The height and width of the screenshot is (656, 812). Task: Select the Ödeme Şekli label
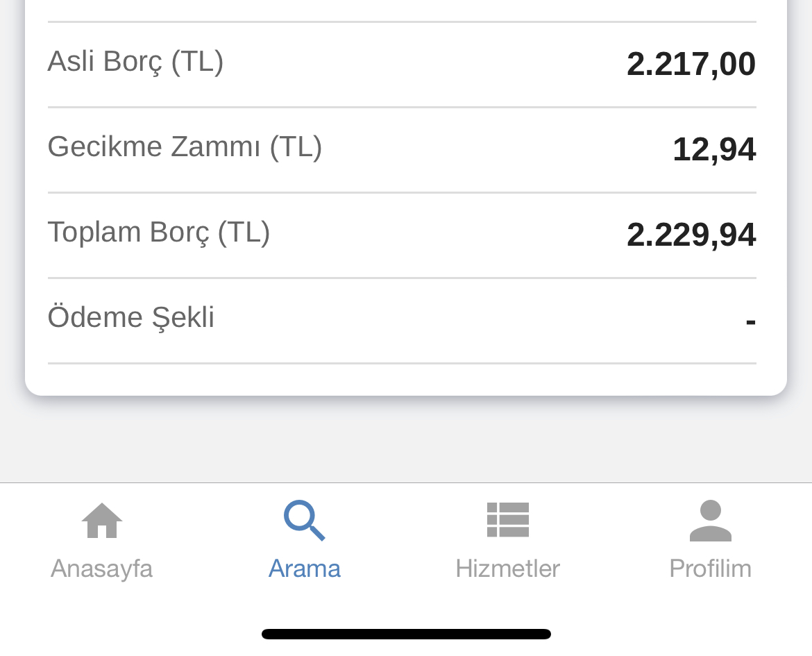131,317
